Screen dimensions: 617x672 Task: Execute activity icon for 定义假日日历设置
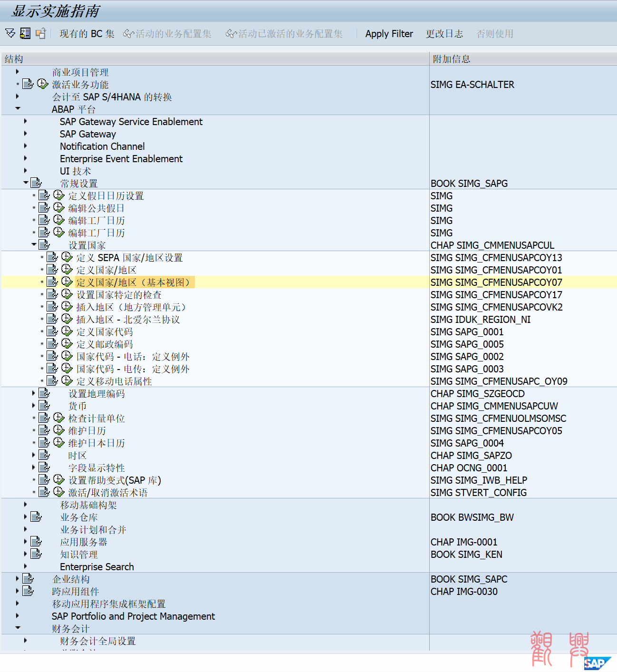tap(59, 195)
